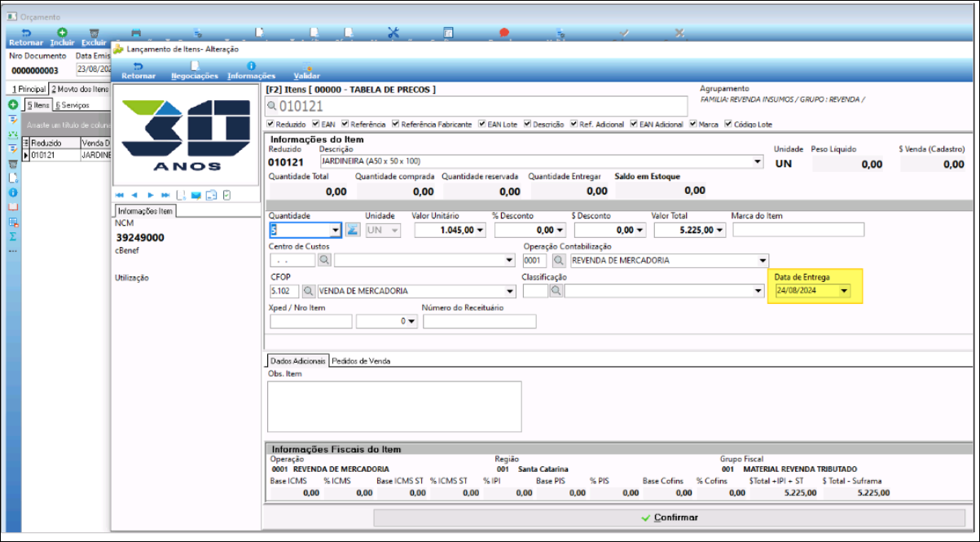Go to next image under the logo
The height and width of the screenshot is (542, 980).
150,195
